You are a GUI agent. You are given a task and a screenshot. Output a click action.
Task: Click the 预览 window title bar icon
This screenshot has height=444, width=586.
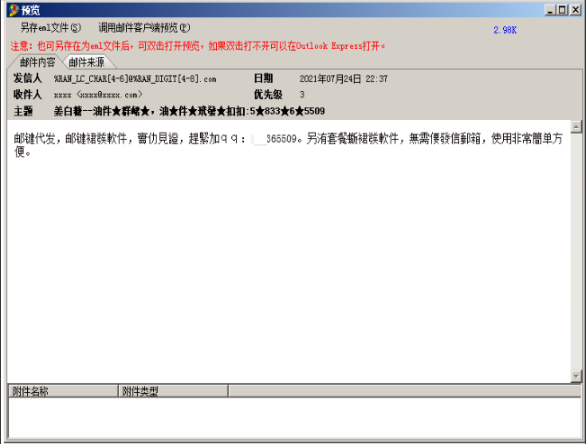pyautogui.click(x=13, y=10)
